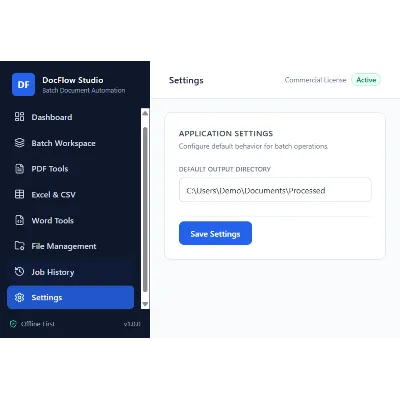Go to Batch Workspace
This screenshot has height=400, width=400.
[x=70, y=143]
